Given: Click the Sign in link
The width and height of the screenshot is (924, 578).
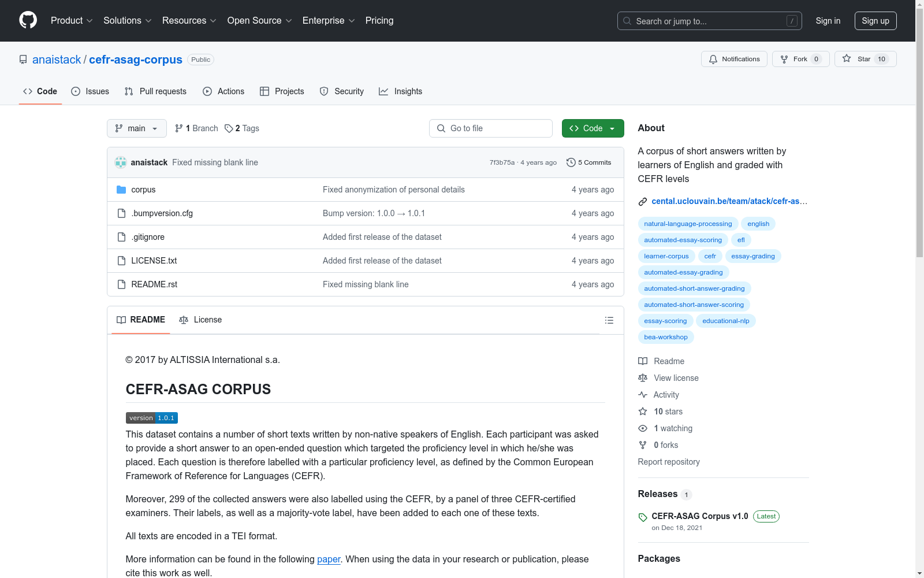Looking at the screenshot, I should pyautogui.click(x=828, y=21).
